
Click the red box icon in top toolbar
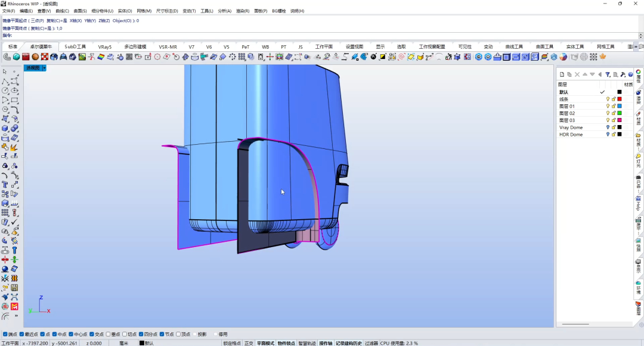[26, 57]
